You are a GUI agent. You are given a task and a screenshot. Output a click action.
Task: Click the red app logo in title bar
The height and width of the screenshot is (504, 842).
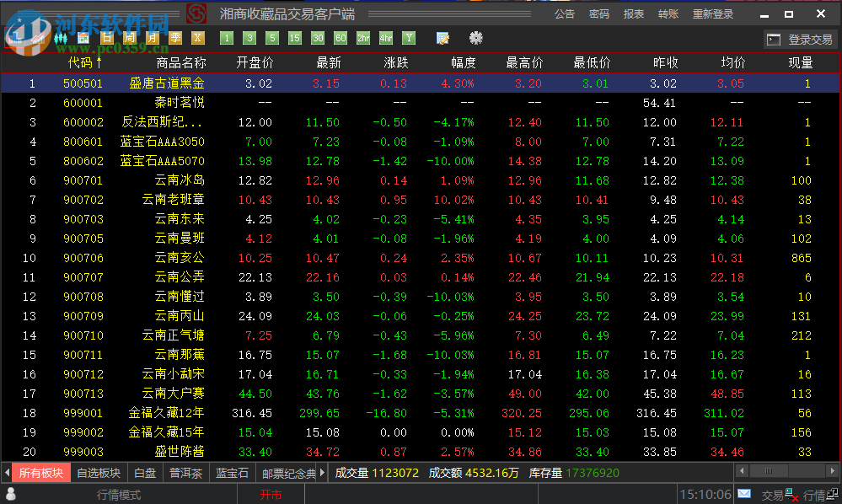tap(196, 13)
